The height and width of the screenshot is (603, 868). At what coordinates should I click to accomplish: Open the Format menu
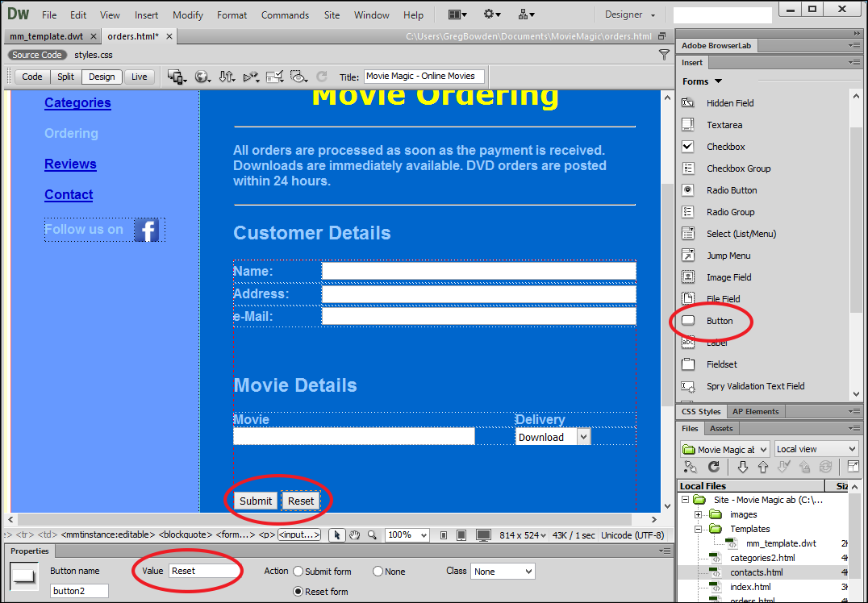232,15
